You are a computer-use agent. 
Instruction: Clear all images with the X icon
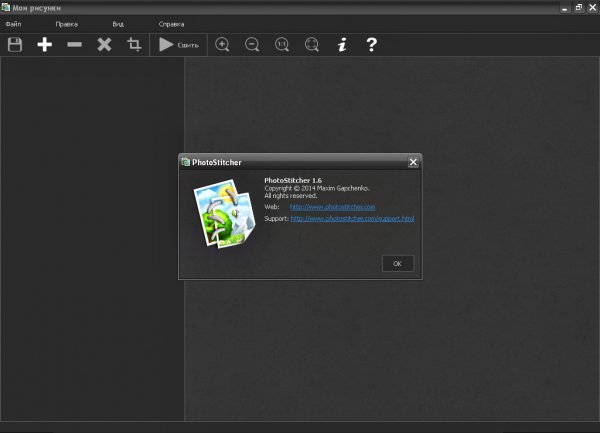point(104,45)
